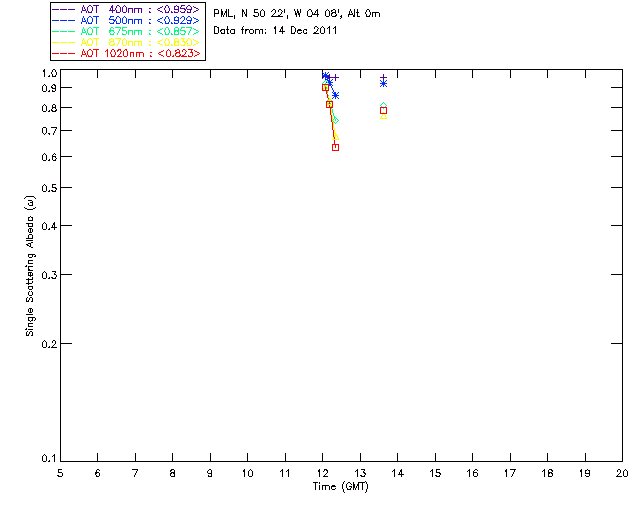
Task: Click the red dashed line sample in legend
Action: point(64,53)
